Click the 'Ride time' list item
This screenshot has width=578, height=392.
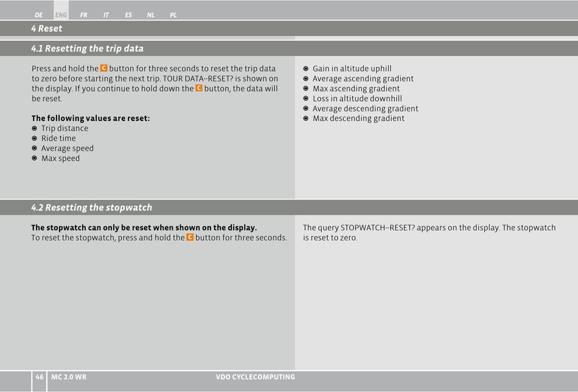point(58,138)
